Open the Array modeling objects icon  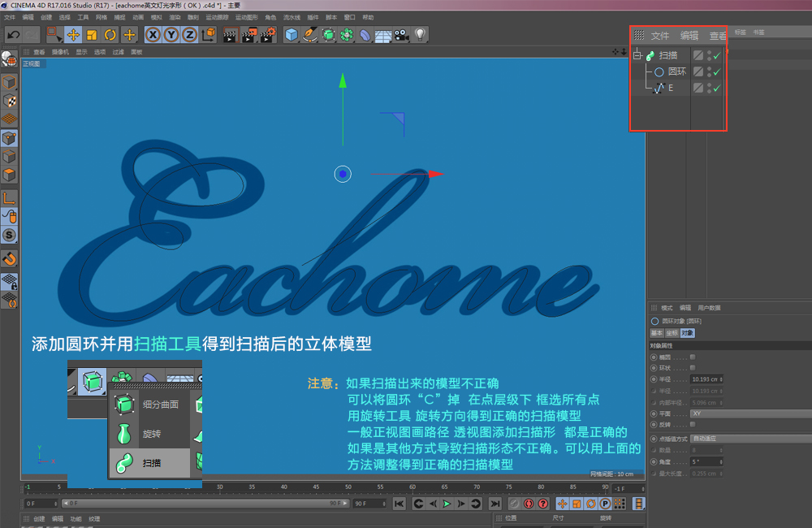coord(347,35)
